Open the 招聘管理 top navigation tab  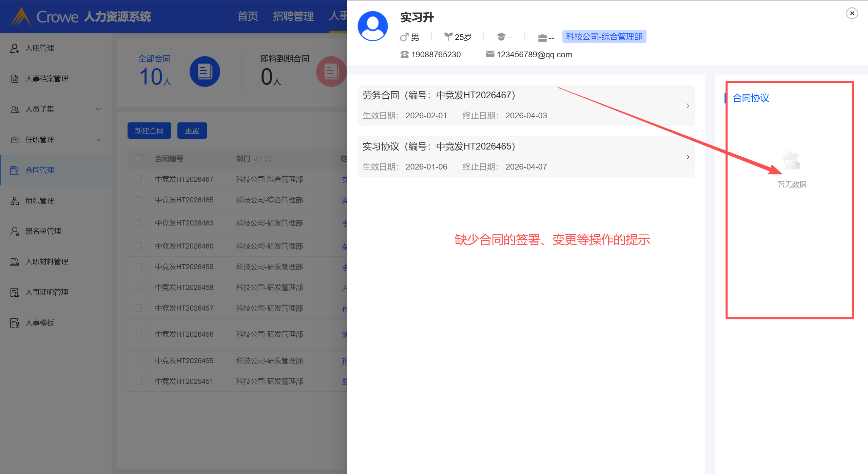click(x=293, y=16)
